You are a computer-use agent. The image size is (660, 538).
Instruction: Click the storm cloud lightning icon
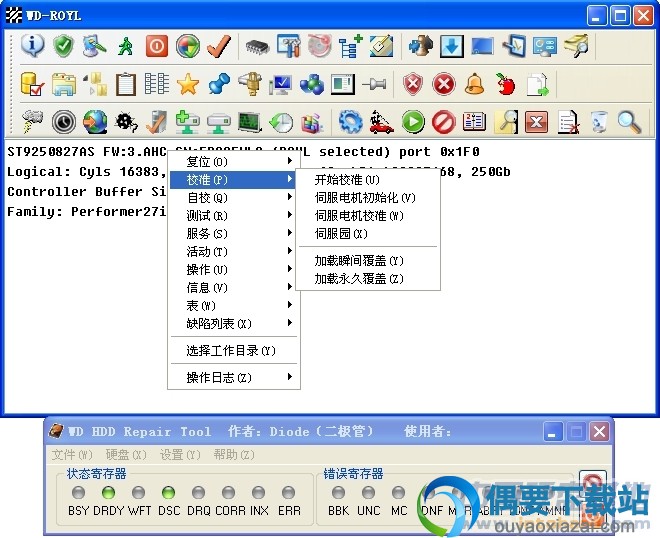[32, 121]
